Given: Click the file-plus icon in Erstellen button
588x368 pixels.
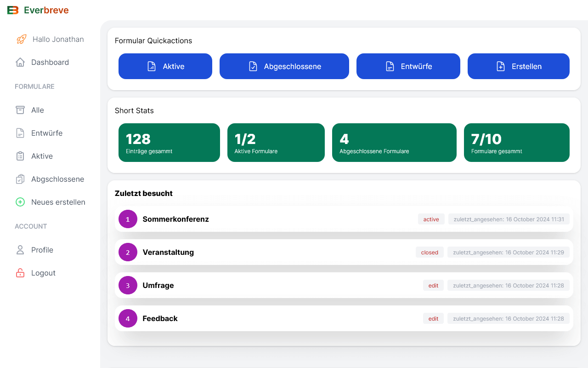Looking at the screenshot, I should coord(500,66).
